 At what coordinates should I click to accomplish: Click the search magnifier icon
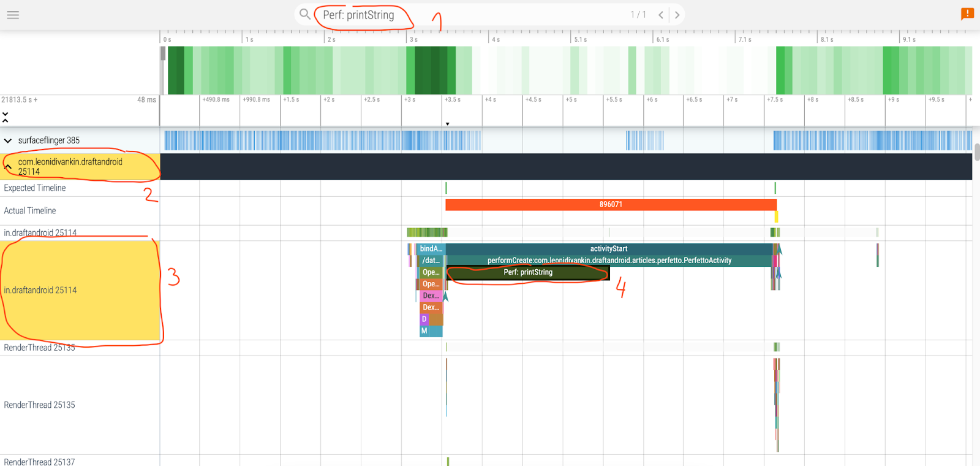click(304, 14)
